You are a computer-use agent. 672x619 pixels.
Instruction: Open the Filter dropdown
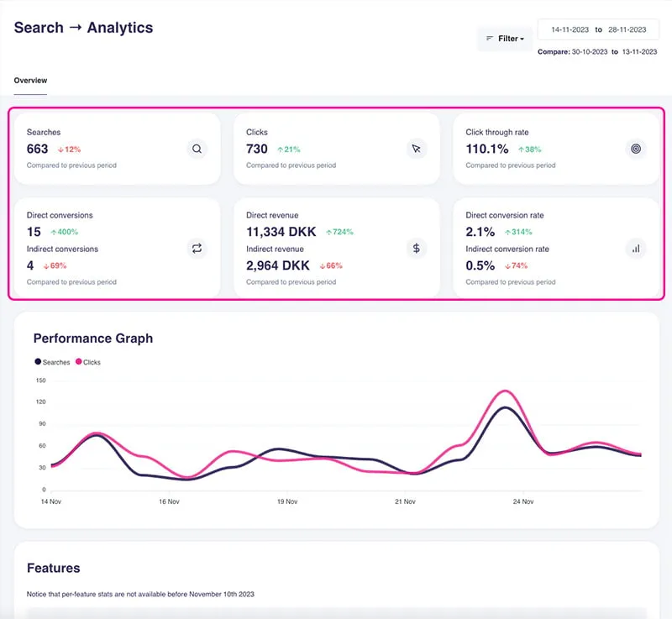pos(508,38)
